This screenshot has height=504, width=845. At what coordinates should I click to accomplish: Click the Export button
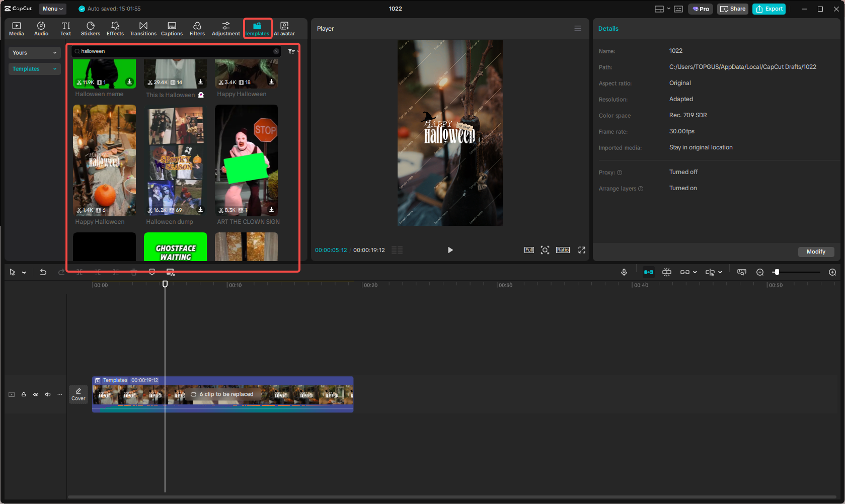[769, 9]
